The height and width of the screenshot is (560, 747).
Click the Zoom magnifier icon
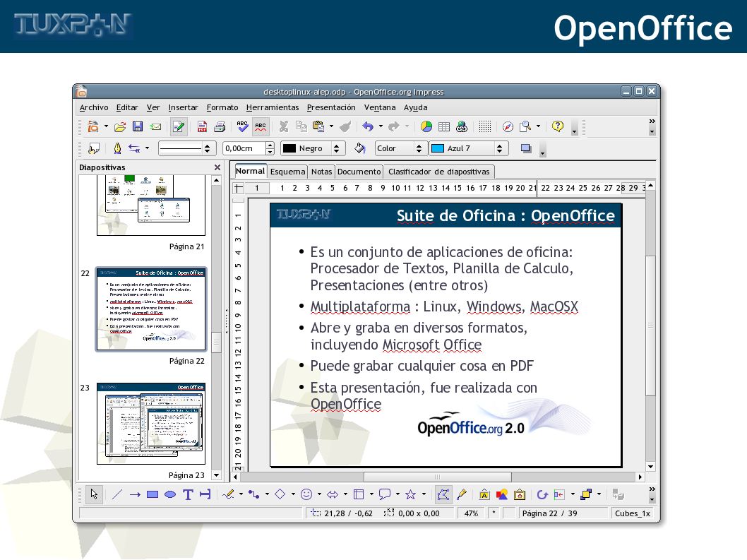[x=525, y=126]
